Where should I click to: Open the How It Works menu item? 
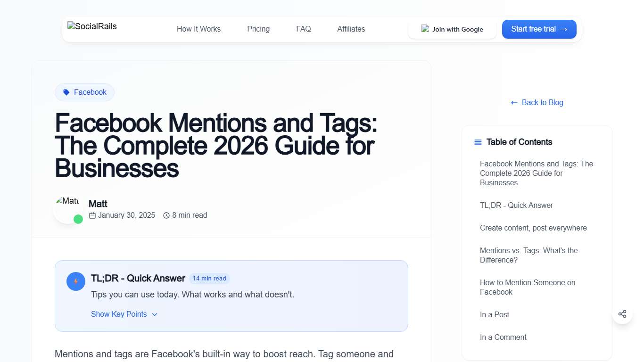click(198, 29)
